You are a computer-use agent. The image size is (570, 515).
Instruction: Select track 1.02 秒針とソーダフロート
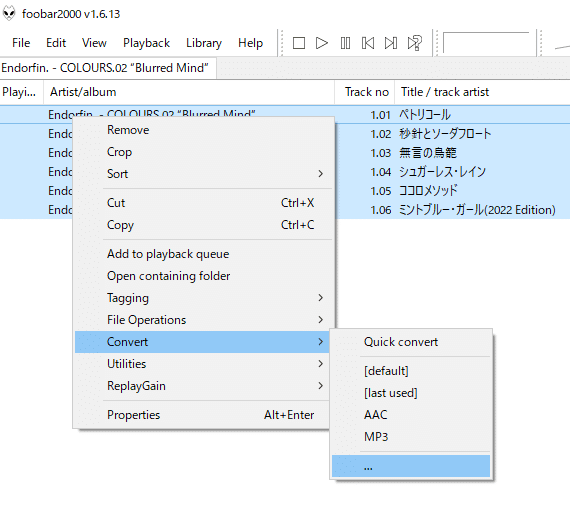coord(445,134)
